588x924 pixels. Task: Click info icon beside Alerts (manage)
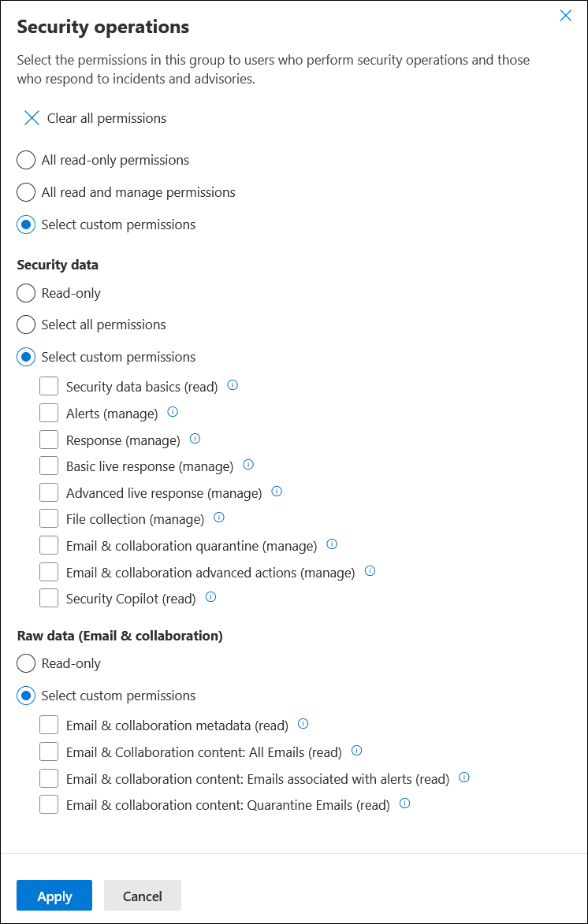click(173, 412)
